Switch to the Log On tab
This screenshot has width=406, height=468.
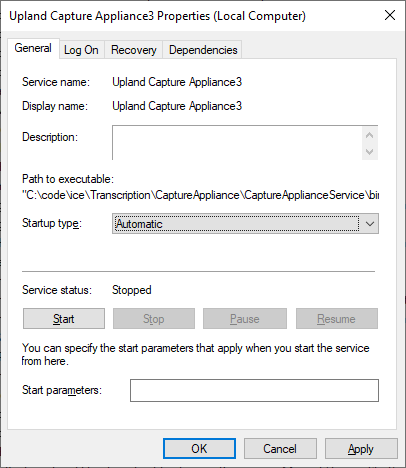81,50
